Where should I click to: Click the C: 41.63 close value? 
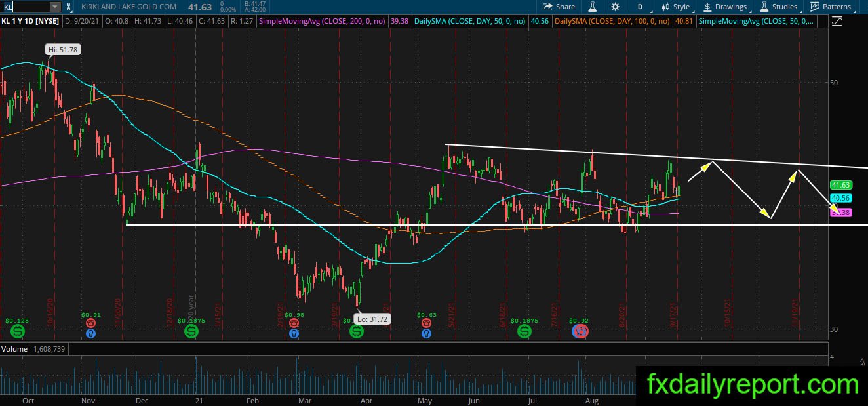click(212, 22)
